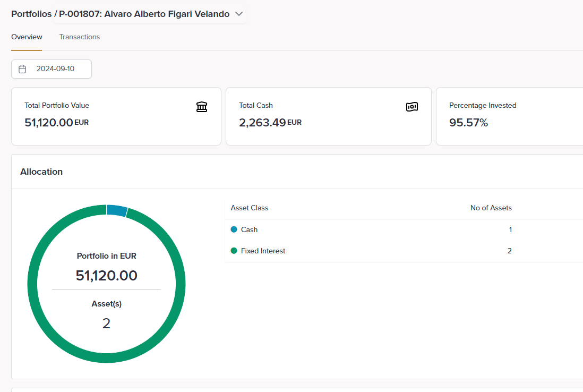The width and height of the screenshot is (583, 392).
Task: Sort by No of Assets column header
Action: (491, 208)
